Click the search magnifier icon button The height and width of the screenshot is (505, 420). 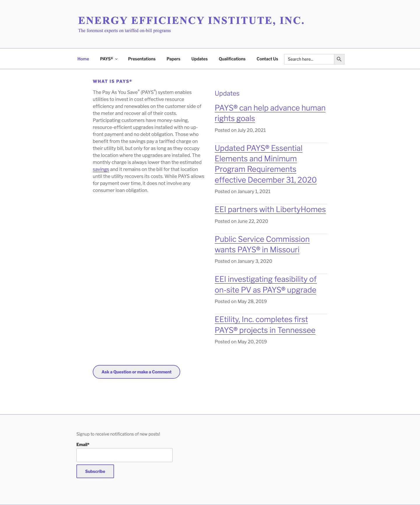click(x=339, y=59)
